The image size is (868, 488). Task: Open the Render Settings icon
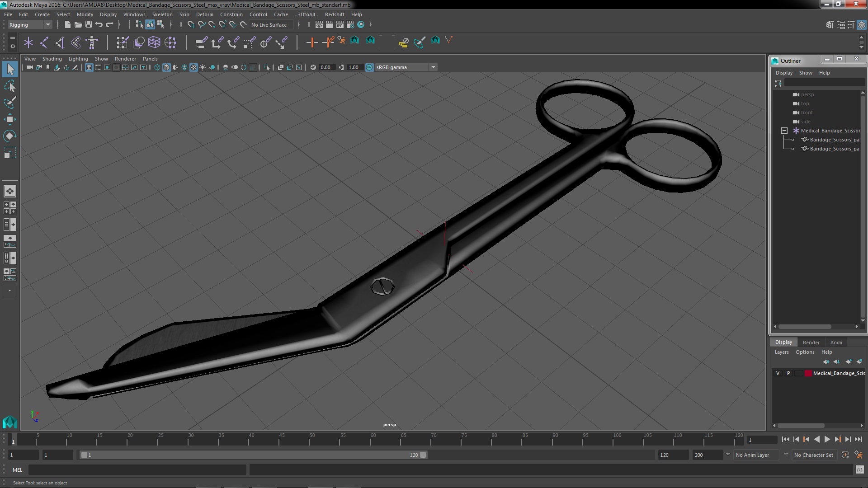[350, 24]
